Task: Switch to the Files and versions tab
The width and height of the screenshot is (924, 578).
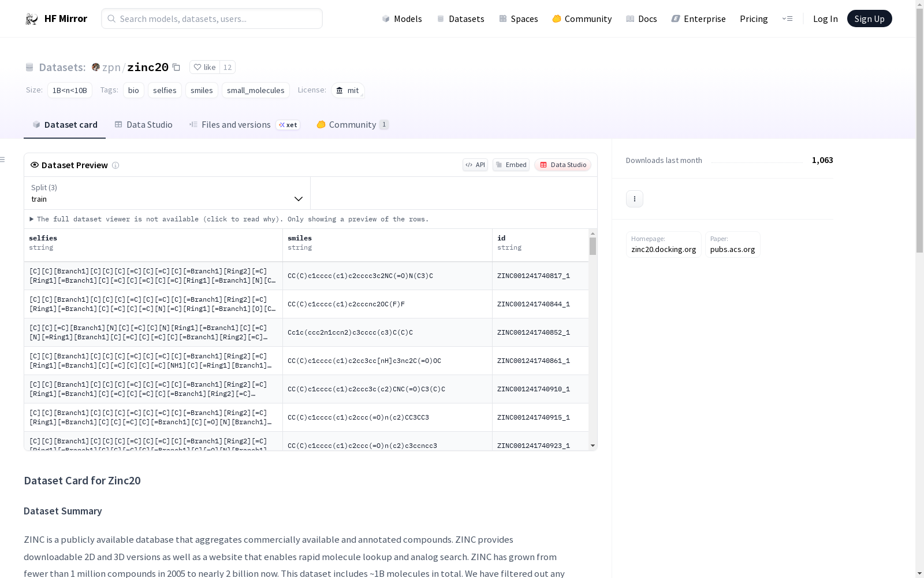Action: coord(236,125)
